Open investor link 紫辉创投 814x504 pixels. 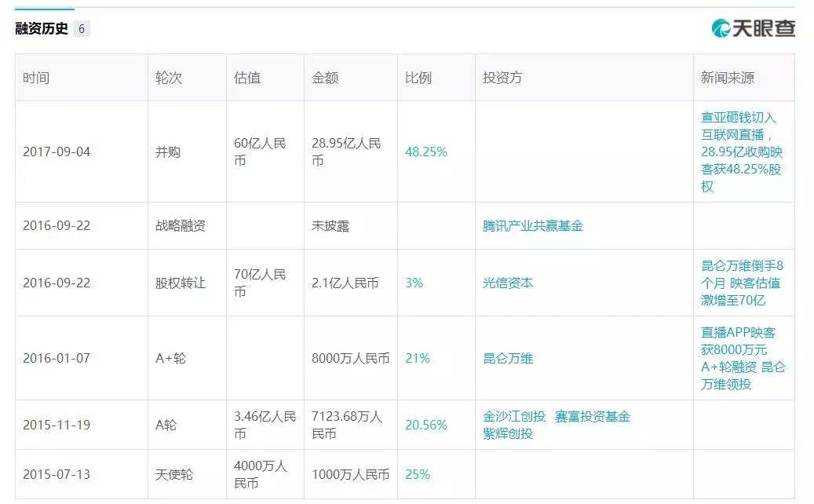[x=508, y=433]
